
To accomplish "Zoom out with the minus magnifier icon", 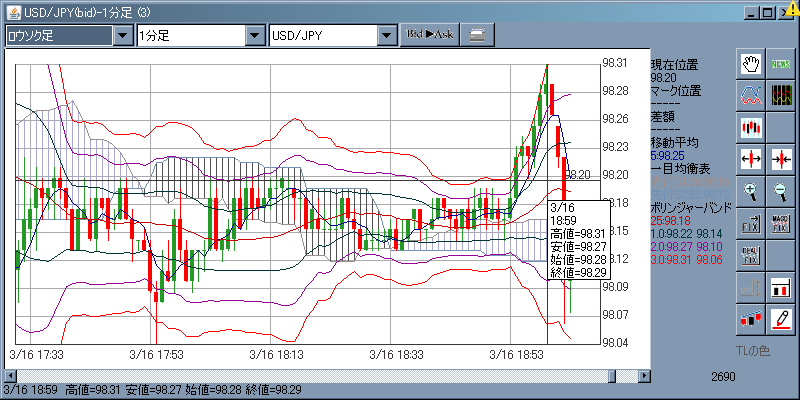I will [x=781, y=191].
